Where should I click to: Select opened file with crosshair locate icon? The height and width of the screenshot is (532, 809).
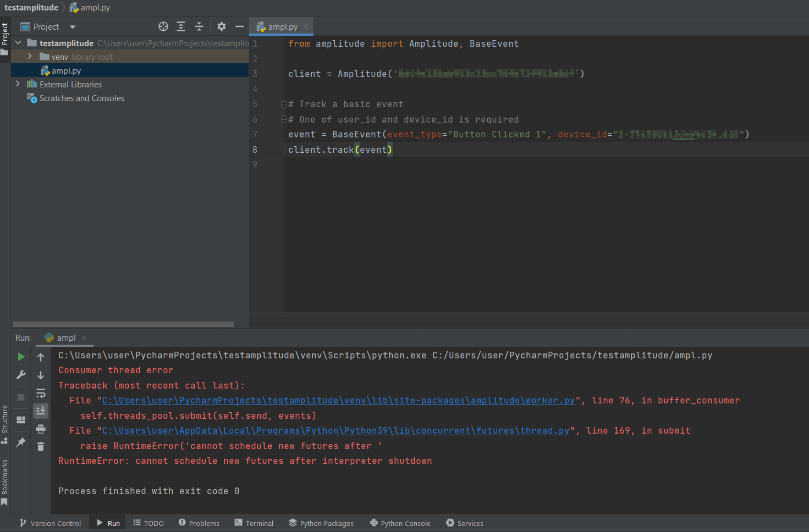click(x=163, y=26)
